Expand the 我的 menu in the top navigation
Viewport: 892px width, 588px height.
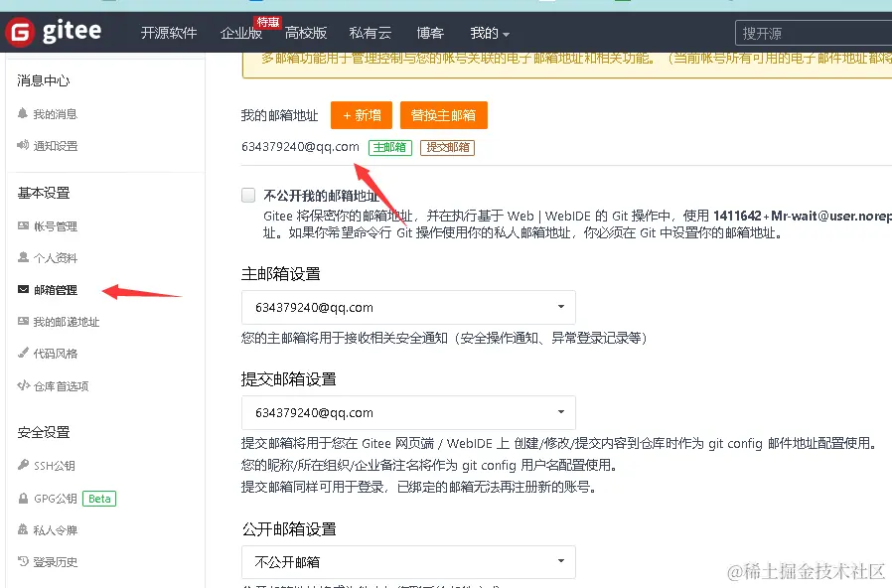click(490, 33)
